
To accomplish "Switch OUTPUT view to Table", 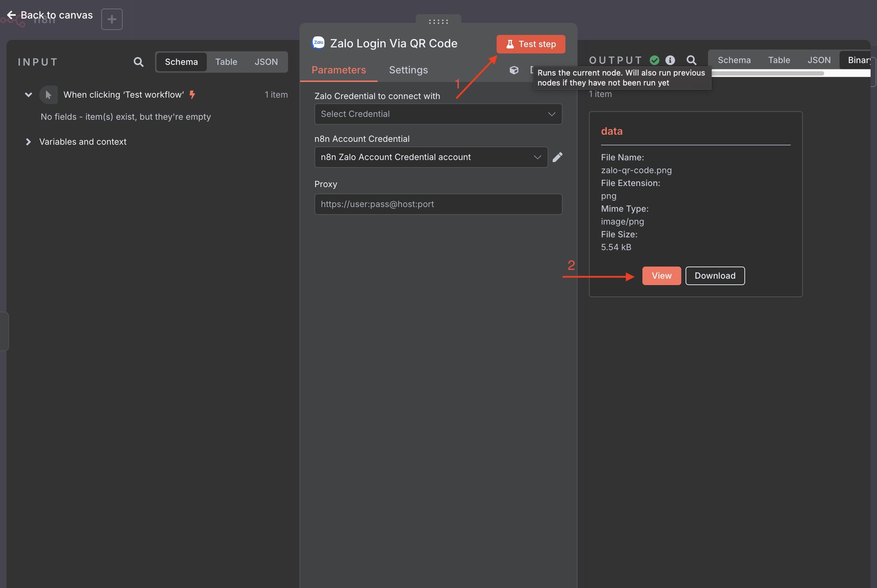I will [779, 60].
